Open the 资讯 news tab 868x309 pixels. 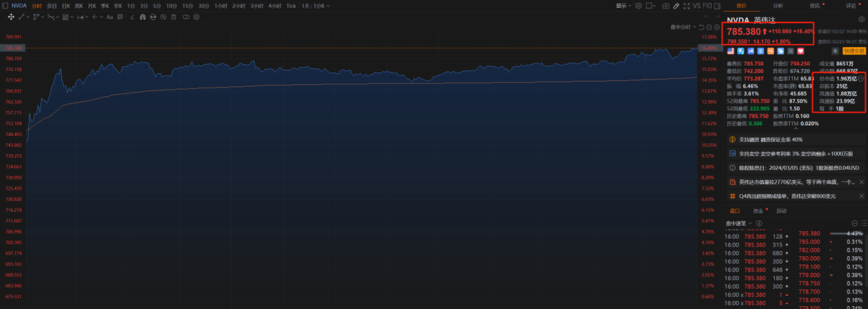pyautogui.click(x=814, y=6)
